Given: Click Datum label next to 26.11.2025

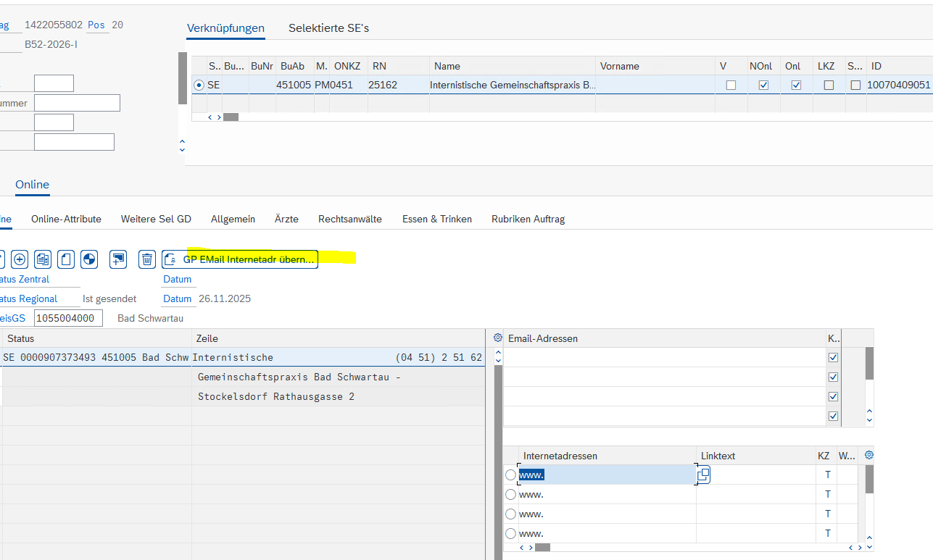Looking at the screenshot, I should click(x=178, y=298).
